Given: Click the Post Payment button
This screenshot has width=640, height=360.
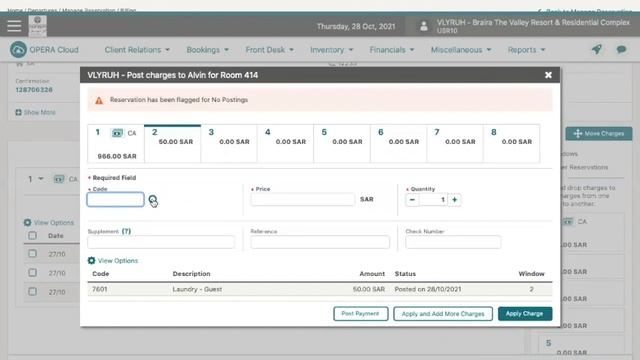Looking at the screenshot, I should point(360,313).
